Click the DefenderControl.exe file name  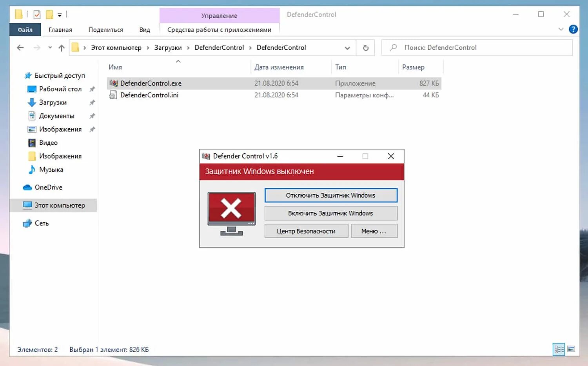[x=151, y=83]
